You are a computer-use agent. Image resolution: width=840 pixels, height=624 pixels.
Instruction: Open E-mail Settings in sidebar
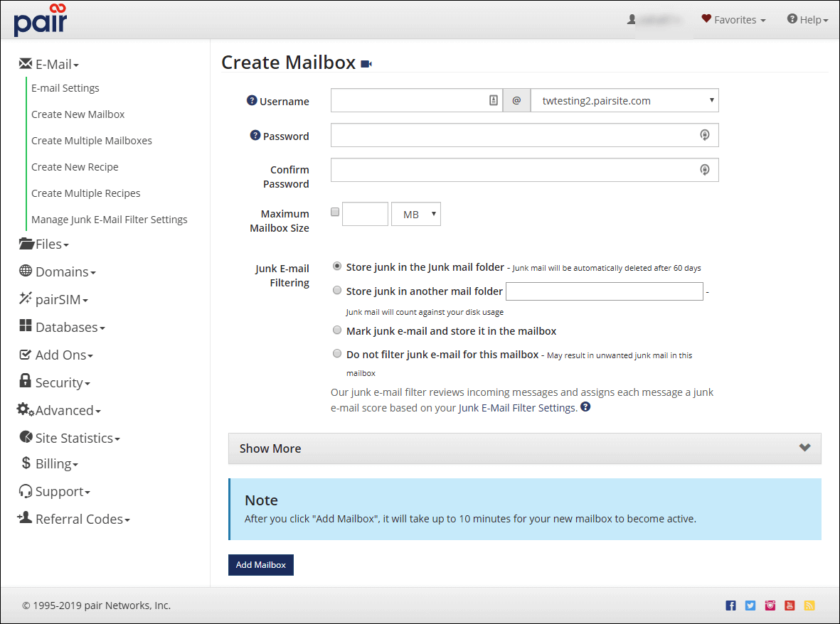(65, 87)
